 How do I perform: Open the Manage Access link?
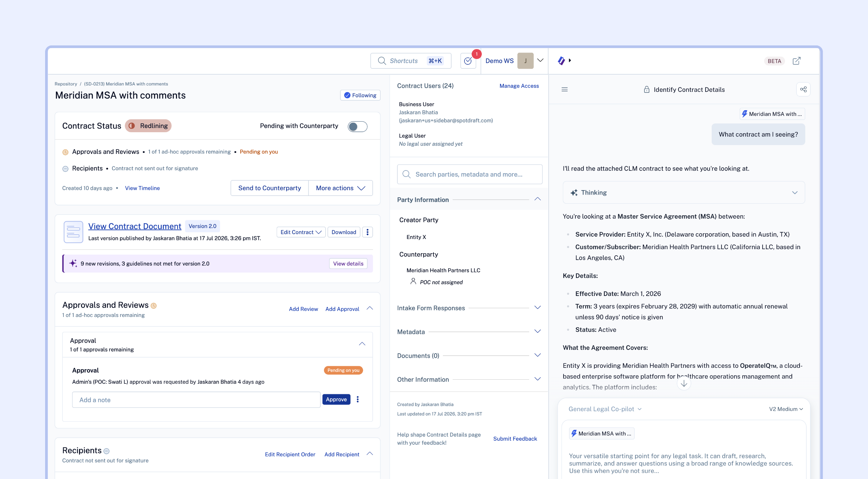(519, 86)
